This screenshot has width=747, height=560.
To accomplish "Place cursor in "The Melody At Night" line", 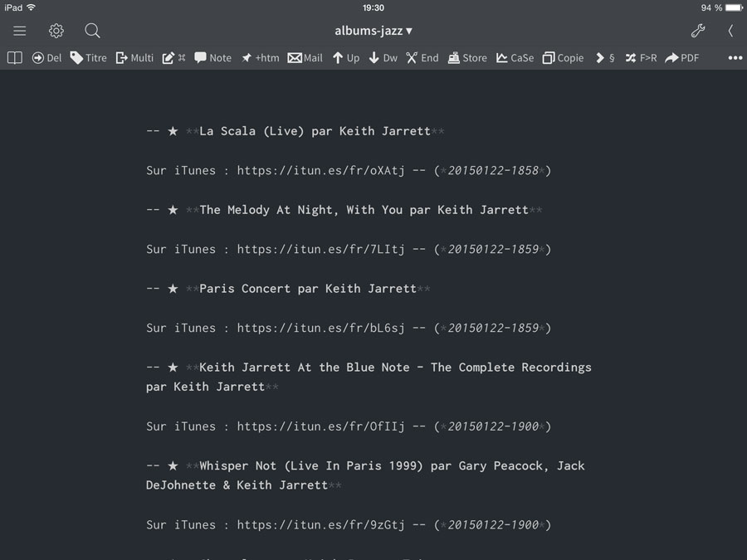I will (x=364, y=210).
